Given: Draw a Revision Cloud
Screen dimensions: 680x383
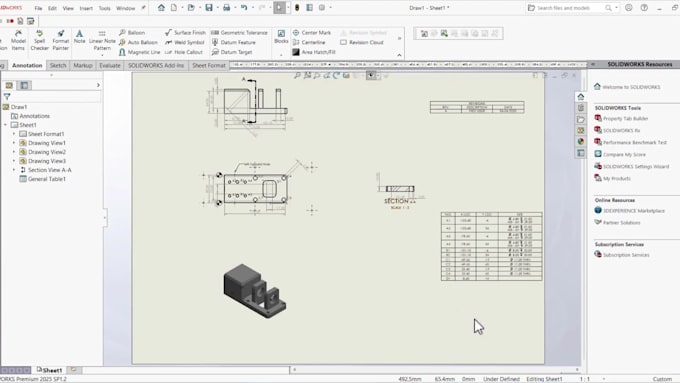Looking at the screenshot, I should pyautogui.click(x=362, y=43).
